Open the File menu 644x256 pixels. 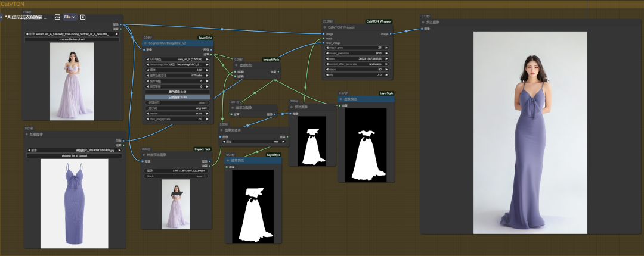click(70, 17)
